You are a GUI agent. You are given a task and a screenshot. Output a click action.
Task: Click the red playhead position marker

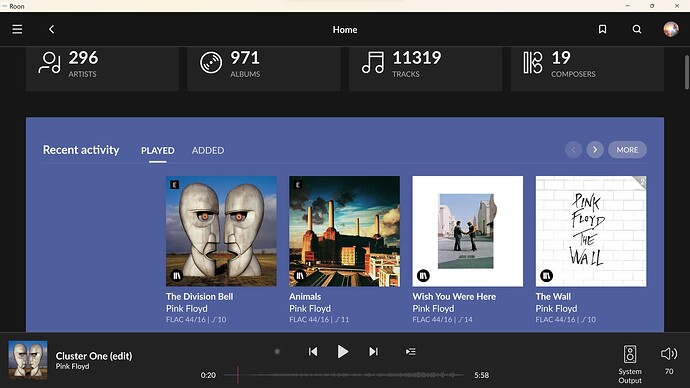coord(238,375)
